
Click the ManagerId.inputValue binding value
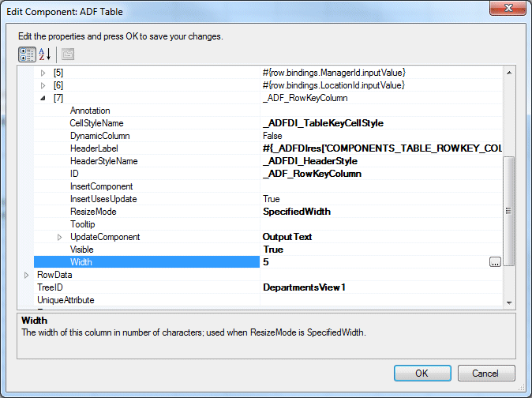tap(334, 73)
